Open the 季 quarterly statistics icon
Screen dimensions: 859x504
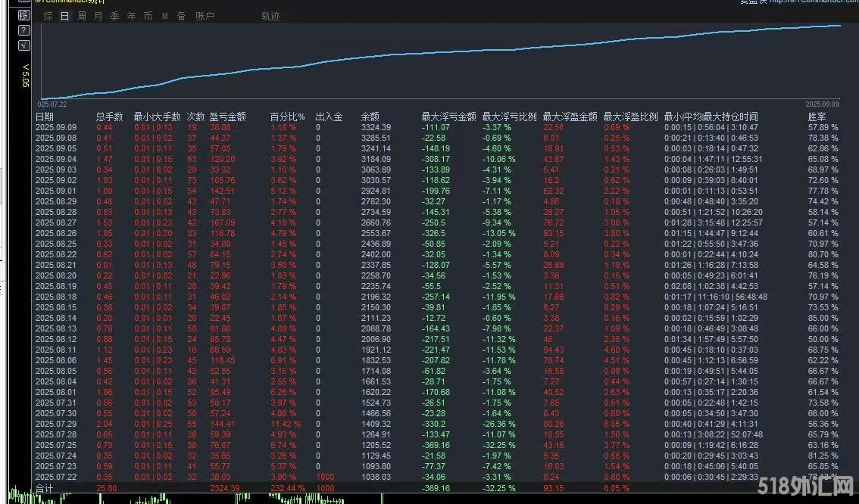pyautogui.click(x=114, y=15)
